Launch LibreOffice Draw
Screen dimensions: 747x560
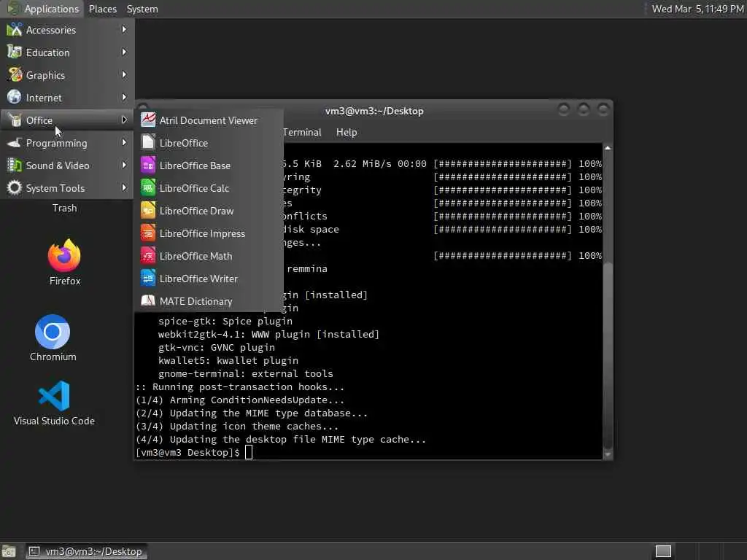coord(209,211)
